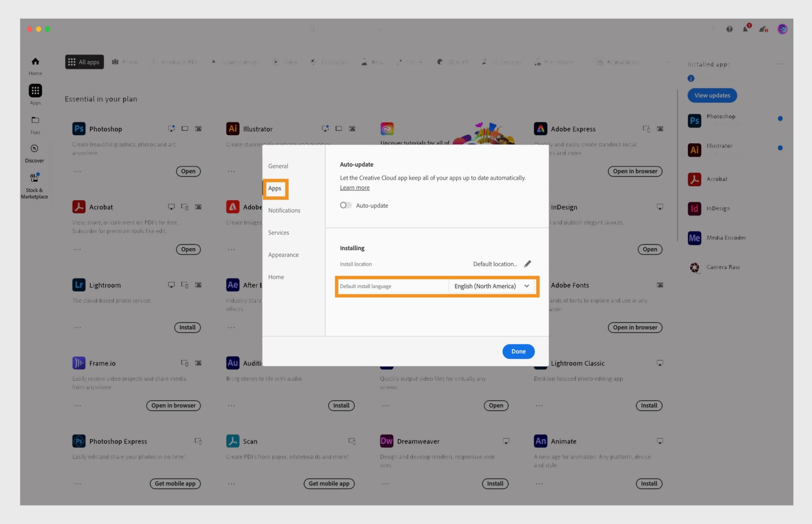Click the Dreamweaver Dw app icon
Viewport: 812px width, 524px height.
click(x=387, y=441)
